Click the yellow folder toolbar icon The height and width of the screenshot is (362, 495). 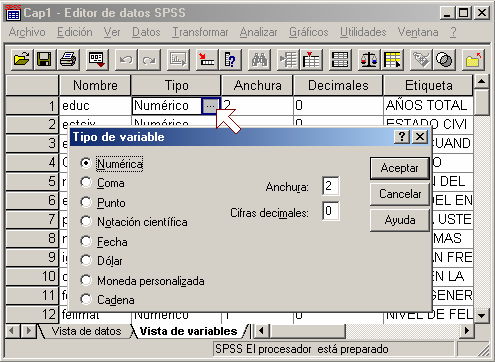473,60
